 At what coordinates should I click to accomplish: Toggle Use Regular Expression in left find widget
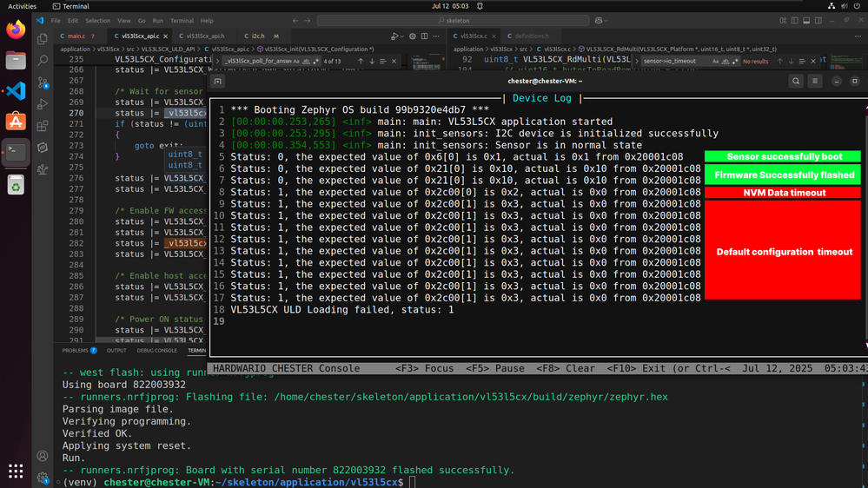(316, 62)
